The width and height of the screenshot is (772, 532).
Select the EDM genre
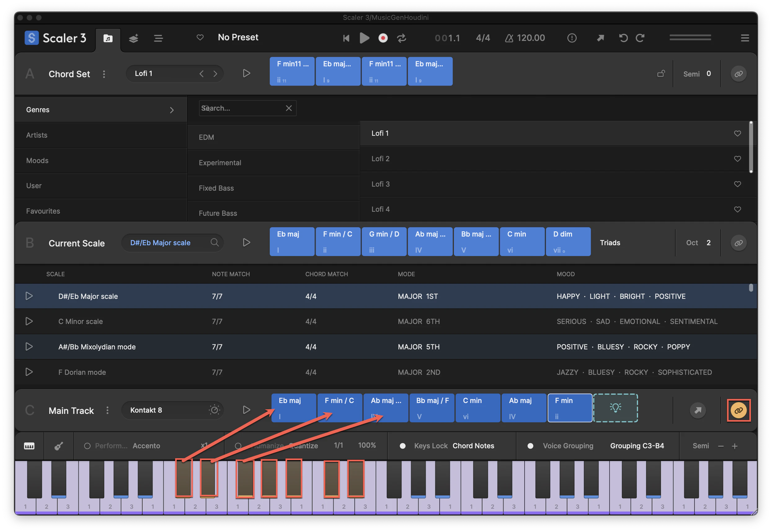pyautogui.click(x=273, y=137)
